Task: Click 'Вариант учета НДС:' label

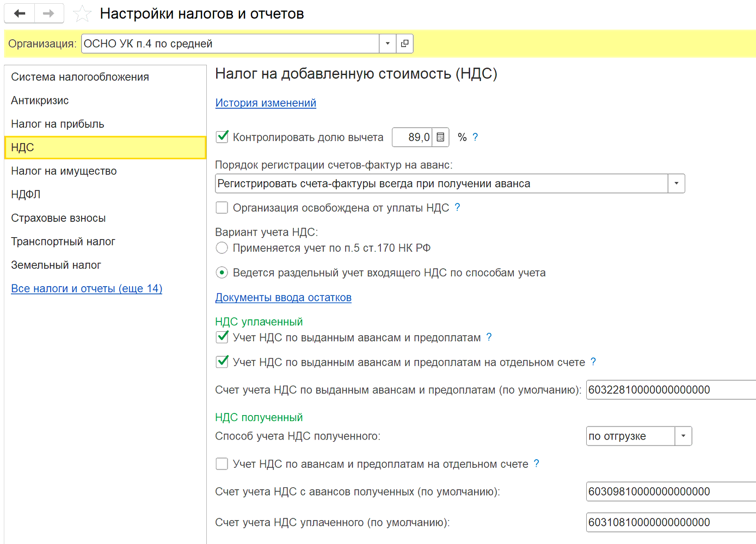Action: pyautogui.click(x=267, y=232)
